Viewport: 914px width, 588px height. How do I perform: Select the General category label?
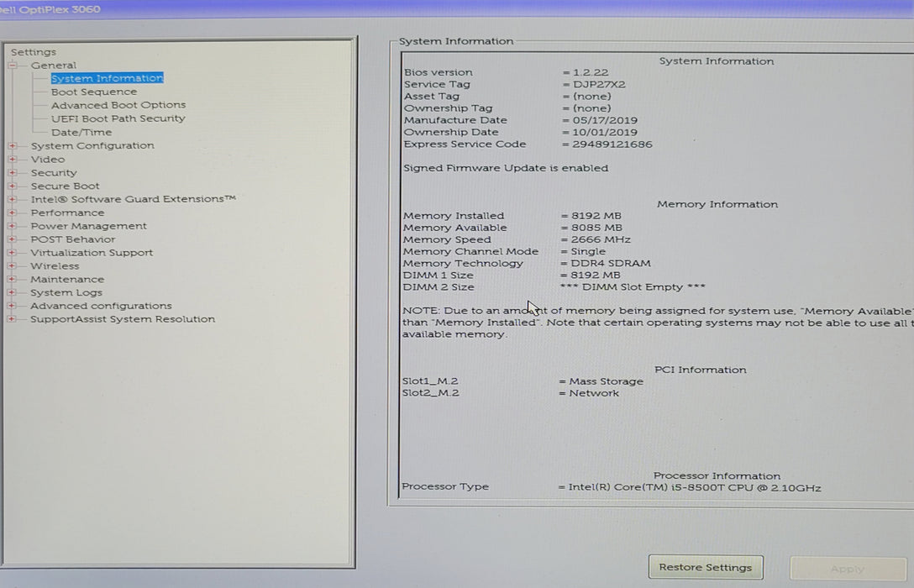54,66
